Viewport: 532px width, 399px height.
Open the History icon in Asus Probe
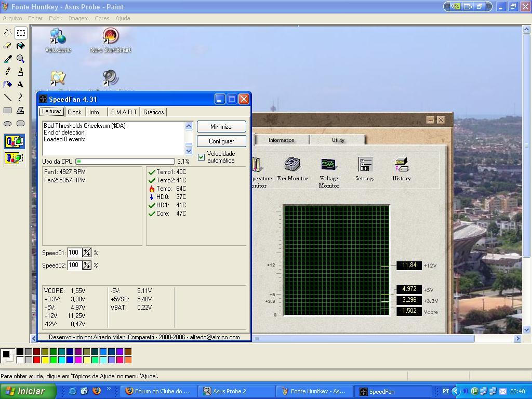point(402,169)
